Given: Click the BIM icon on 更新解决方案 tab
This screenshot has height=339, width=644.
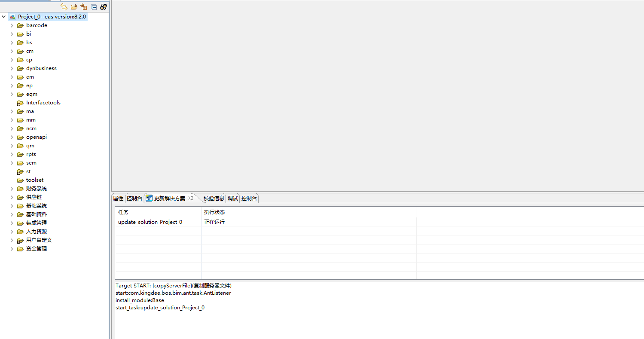Looking at the screenshot, I should click(149, 198).
